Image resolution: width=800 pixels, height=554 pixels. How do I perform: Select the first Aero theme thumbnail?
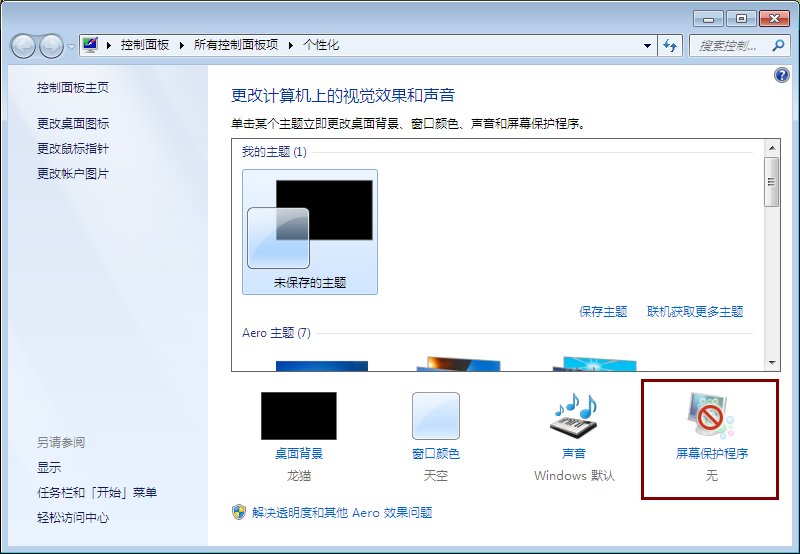[321, 365]
